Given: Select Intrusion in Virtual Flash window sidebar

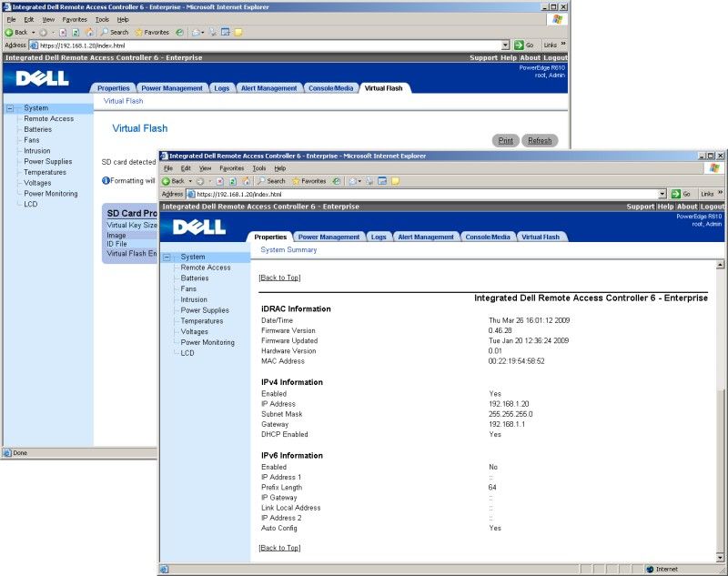Looking at the screenshot, I should [37, 151].
